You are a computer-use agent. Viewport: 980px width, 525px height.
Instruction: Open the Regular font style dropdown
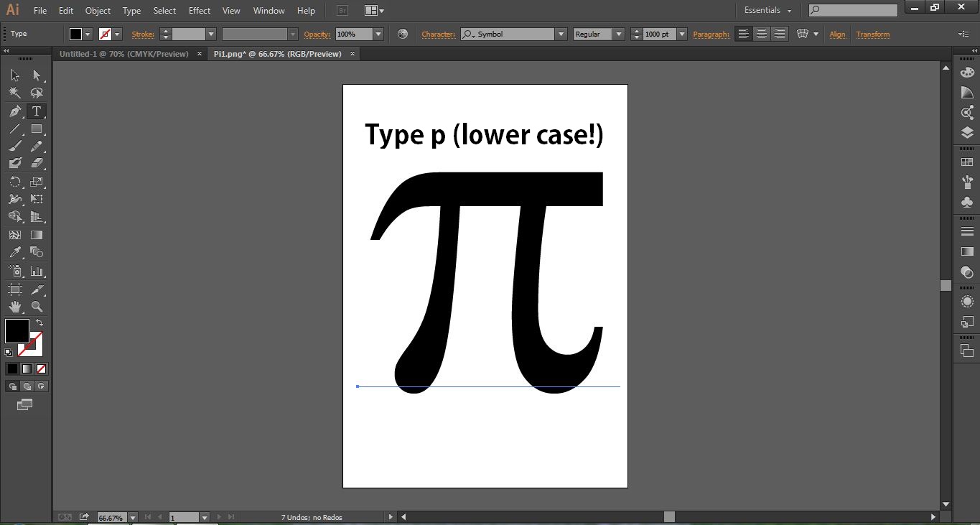click(x=618, y=34)
